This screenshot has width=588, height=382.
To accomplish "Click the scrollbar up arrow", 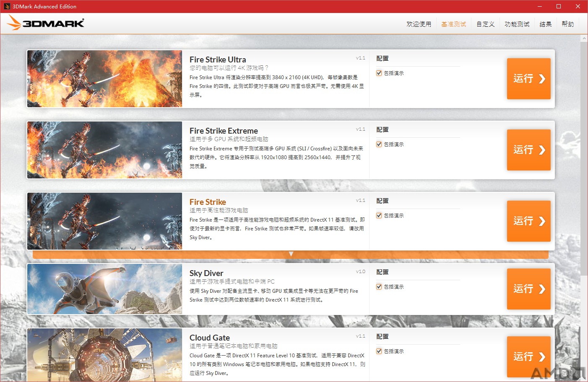I will tap(584, 38).
